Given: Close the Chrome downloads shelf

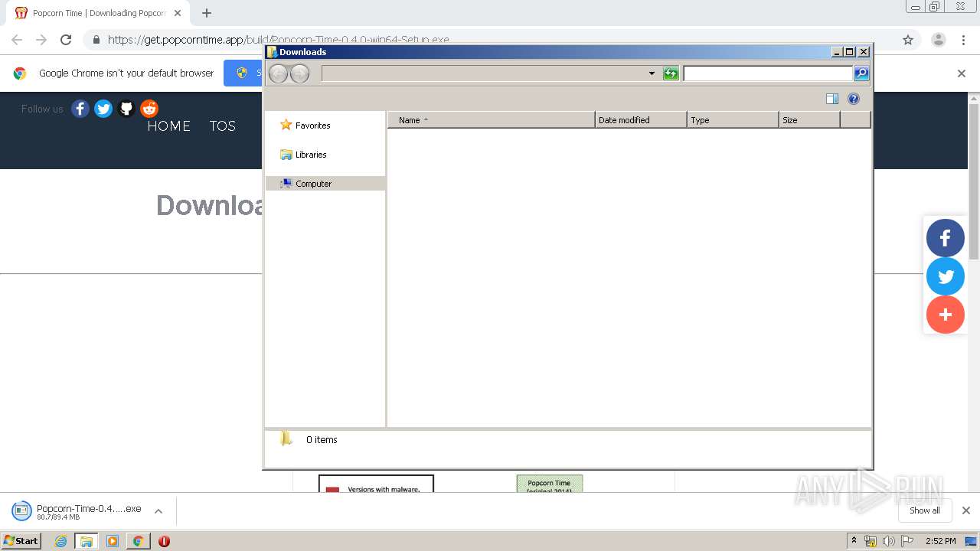Looking at the screenshot, I should click(965, 510).
